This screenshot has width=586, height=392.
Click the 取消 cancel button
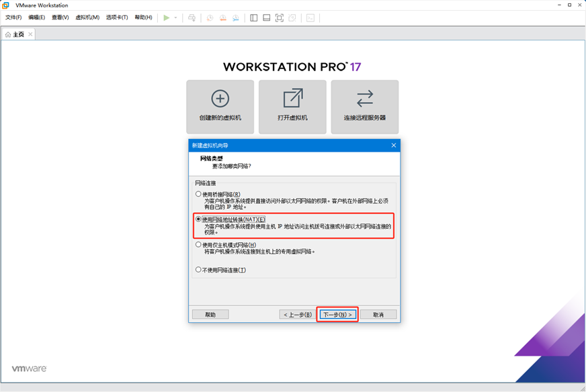[378, 315]
